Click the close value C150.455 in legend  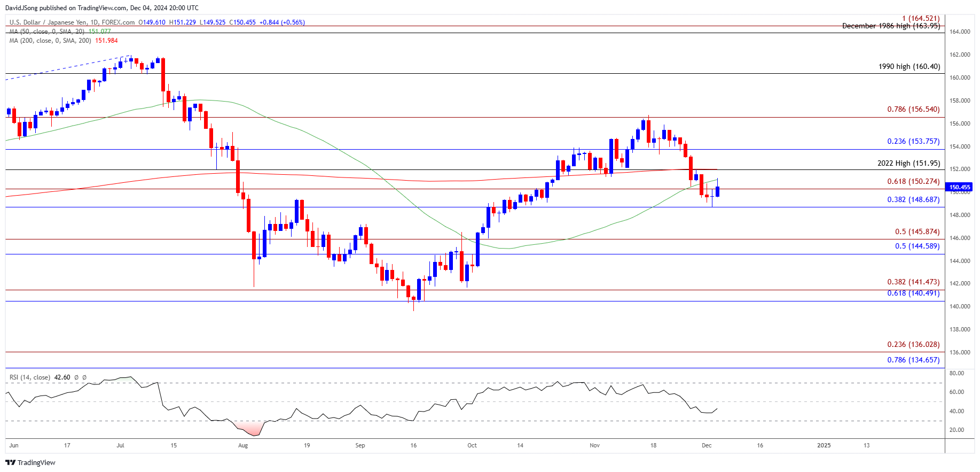(242, 22)
